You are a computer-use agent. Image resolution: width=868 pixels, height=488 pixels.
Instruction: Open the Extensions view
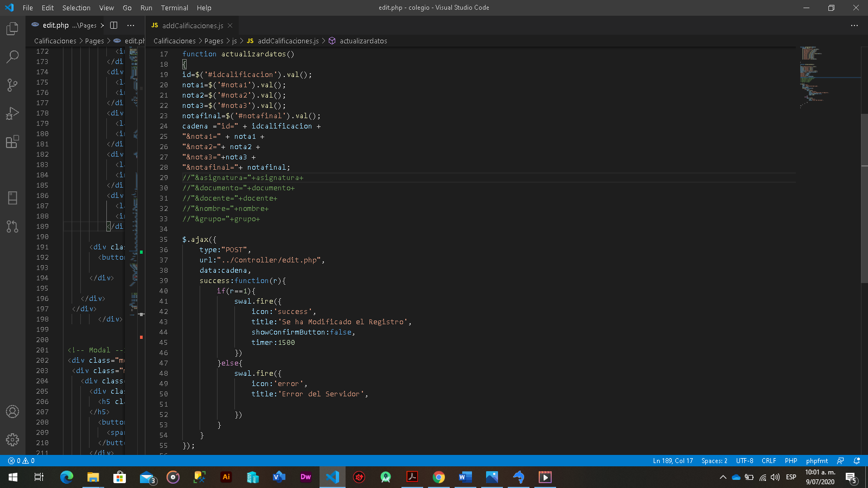coord(12,142)
